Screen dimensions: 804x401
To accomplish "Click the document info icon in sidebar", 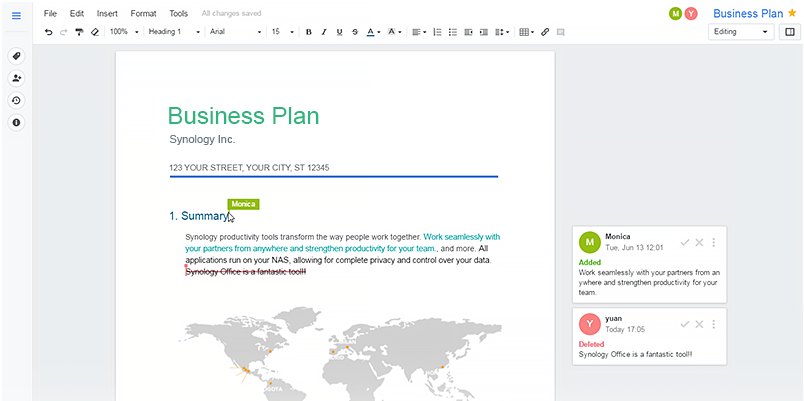I will (16, 122).
